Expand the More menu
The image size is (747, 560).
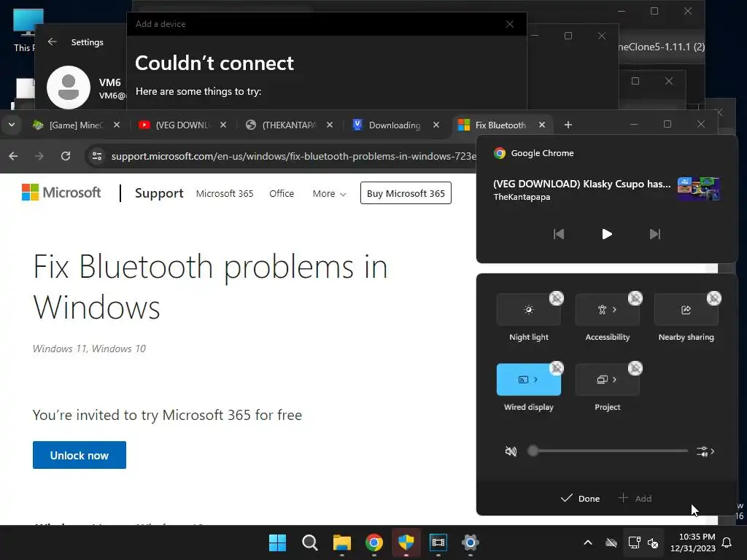(x=329, y=193)
